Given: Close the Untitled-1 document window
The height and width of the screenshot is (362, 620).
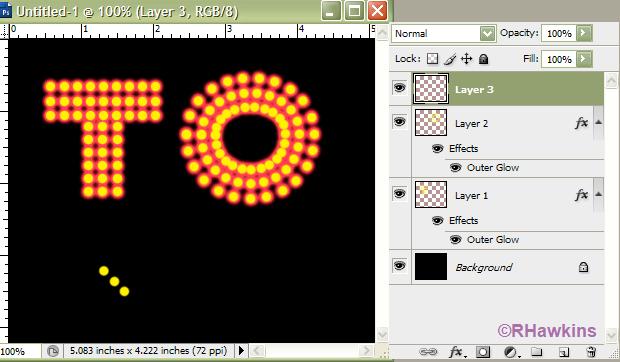Looking at the screenshot, I should pos(377,11).
